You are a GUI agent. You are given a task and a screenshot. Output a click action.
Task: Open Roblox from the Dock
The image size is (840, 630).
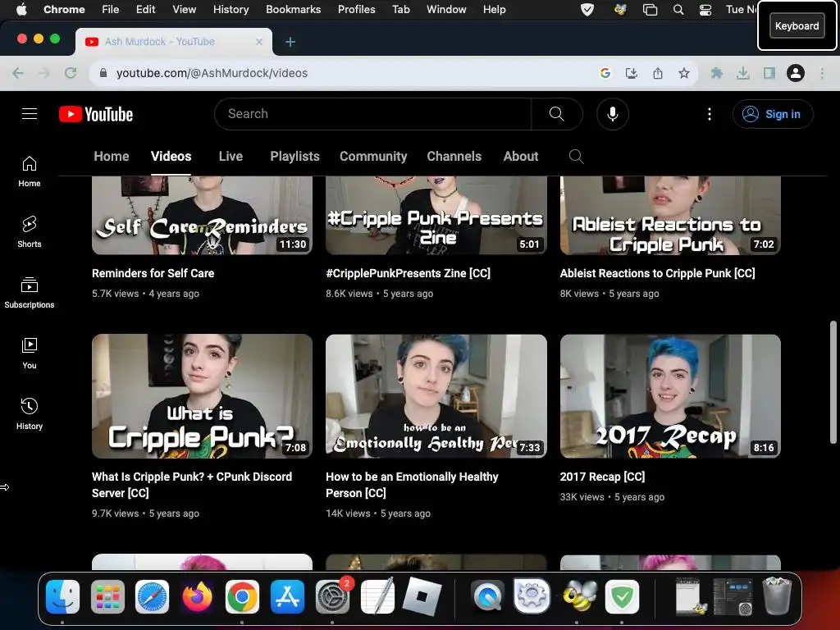click(422, 597)
